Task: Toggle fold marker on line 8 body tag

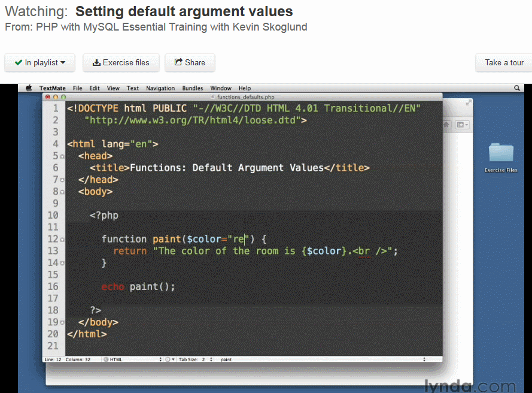Action: tap(62, 192)
